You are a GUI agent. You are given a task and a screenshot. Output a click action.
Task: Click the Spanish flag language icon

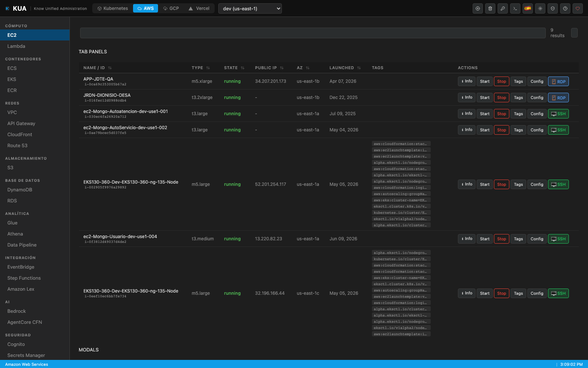point(528,8)
